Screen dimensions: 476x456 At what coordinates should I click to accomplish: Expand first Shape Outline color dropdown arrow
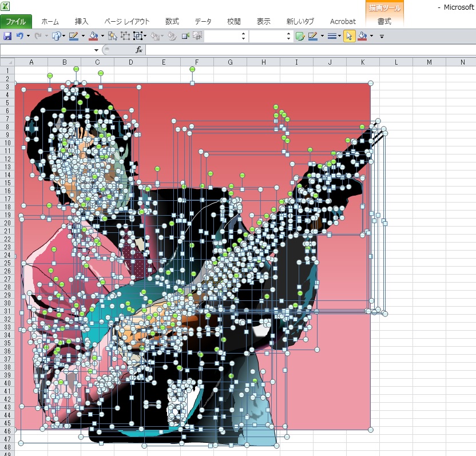point(83,36)
